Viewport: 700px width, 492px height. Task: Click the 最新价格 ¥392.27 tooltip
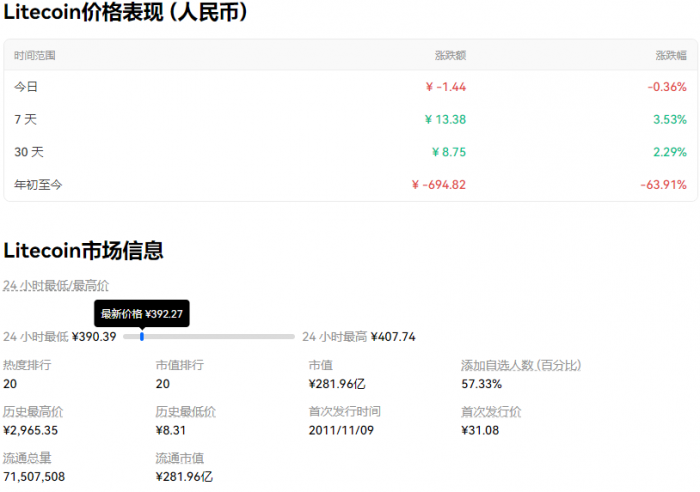point(142,313)
